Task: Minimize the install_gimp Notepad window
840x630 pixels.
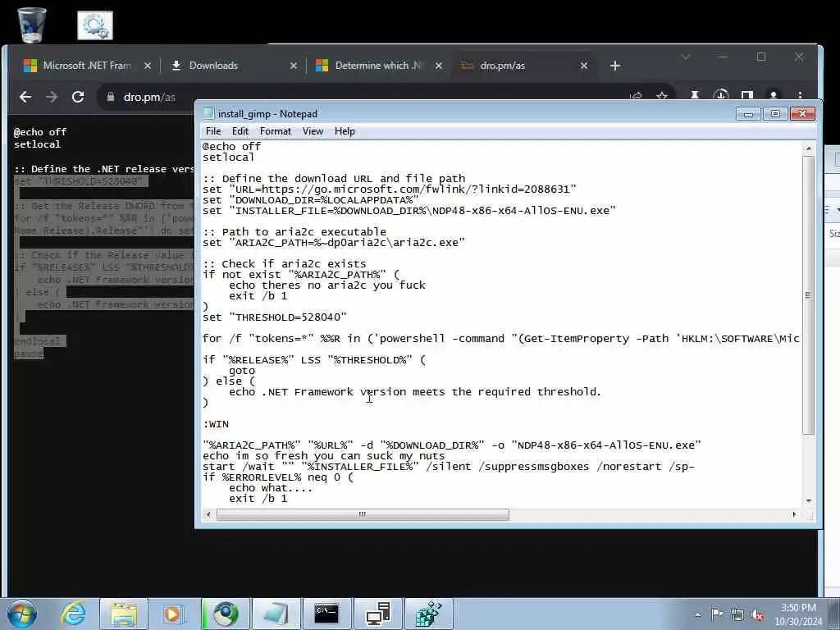Action: 748,113
